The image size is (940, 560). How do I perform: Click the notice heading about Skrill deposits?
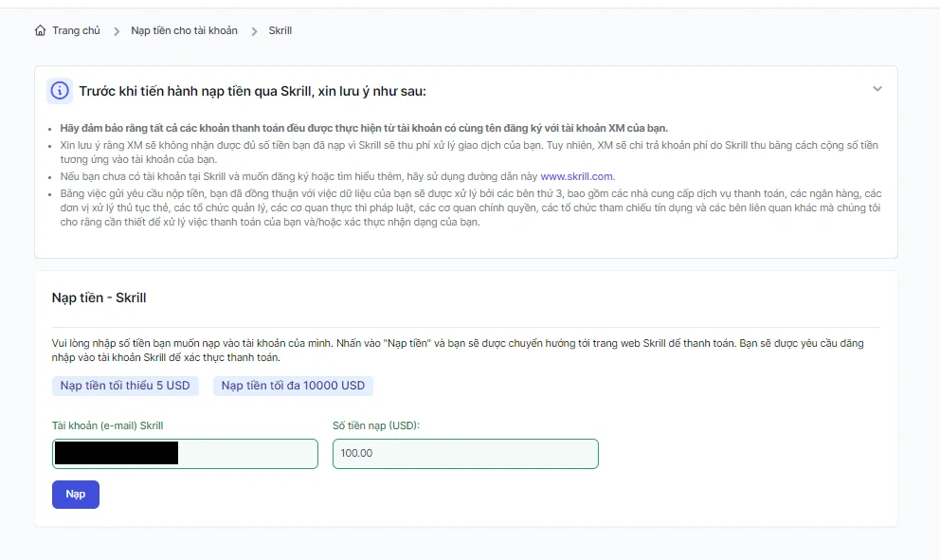(x=252, y=91)
